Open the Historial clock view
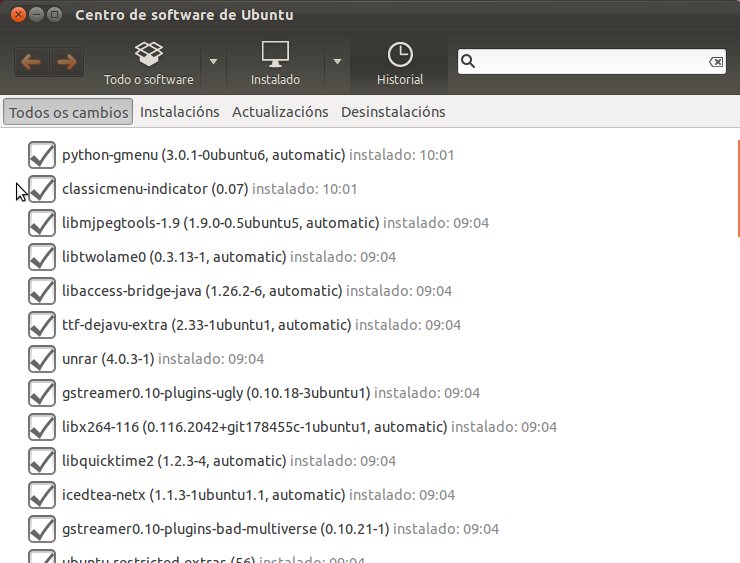 [x=400, y=63]
